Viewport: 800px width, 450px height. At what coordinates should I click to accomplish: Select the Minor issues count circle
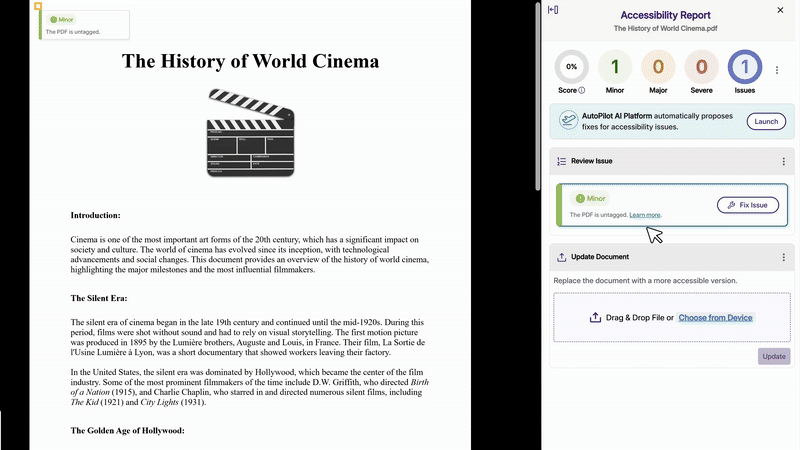tap(615, 67)
